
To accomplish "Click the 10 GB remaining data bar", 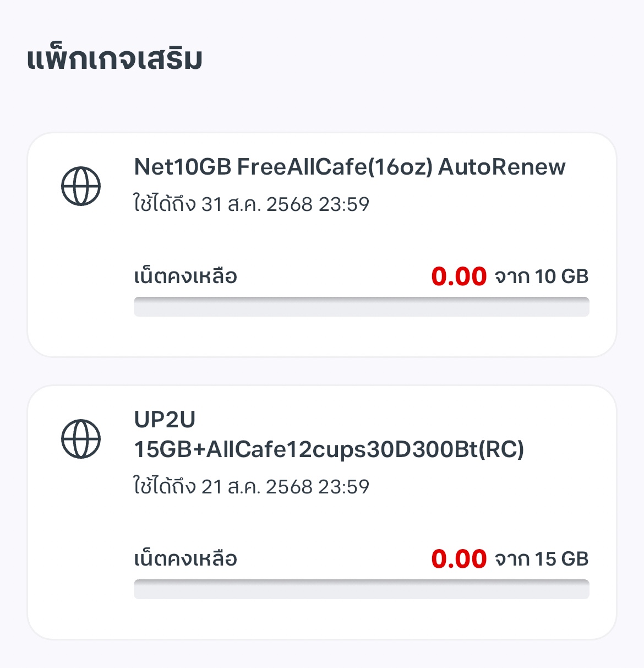I will [x=361, y=307].
